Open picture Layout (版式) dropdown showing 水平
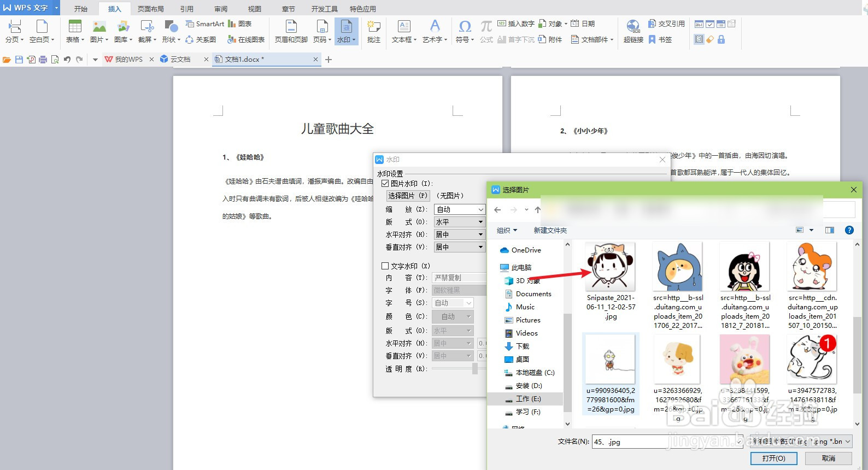868x470 pixels. (x=459, y=222)
